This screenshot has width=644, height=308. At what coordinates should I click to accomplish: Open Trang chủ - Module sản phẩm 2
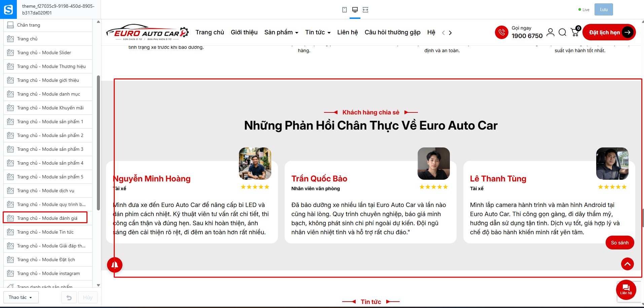click(48, 135)
